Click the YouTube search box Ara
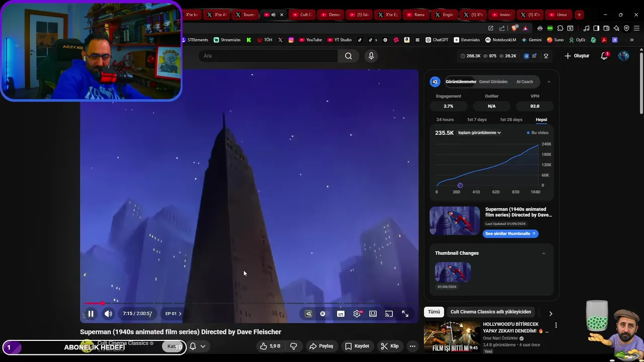The width and height of the screenshot is (644, 362). point(268,56)
